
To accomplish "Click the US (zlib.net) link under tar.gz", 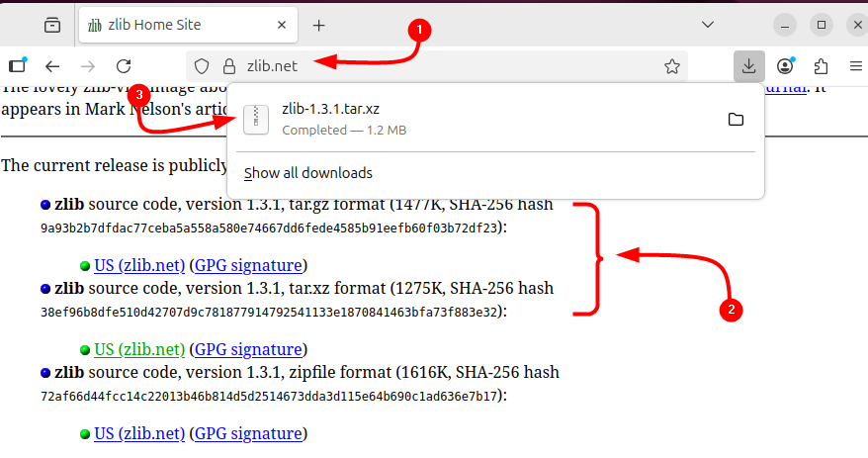I will tap(139, 265).
